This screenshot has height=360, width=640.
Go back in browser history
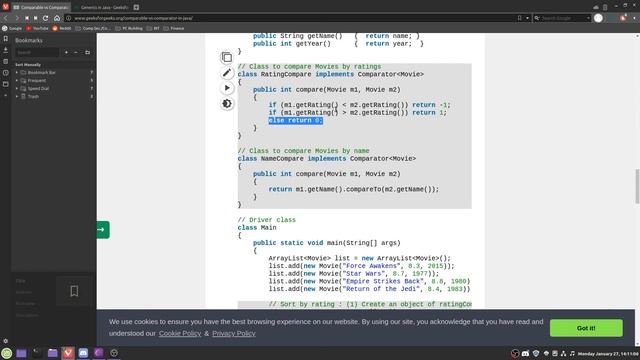pyautogui.click(x=6, y=18)
